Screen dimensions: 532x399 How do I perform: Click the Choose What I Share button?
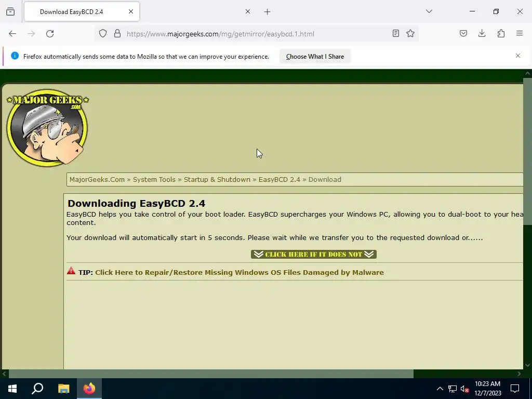point(315,57)
